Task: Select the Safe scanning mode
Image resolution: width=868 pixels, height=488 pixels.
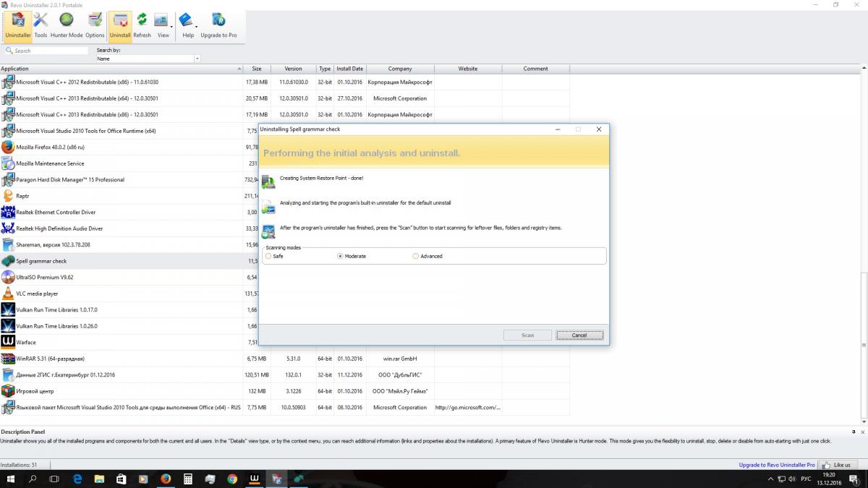Action: coord(269,256)
